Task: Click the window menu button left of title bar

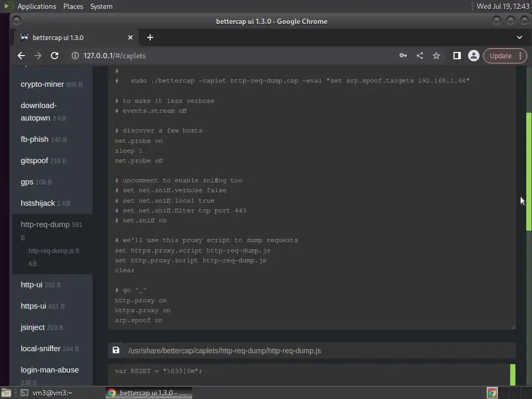Action: [x=17, y=20]
